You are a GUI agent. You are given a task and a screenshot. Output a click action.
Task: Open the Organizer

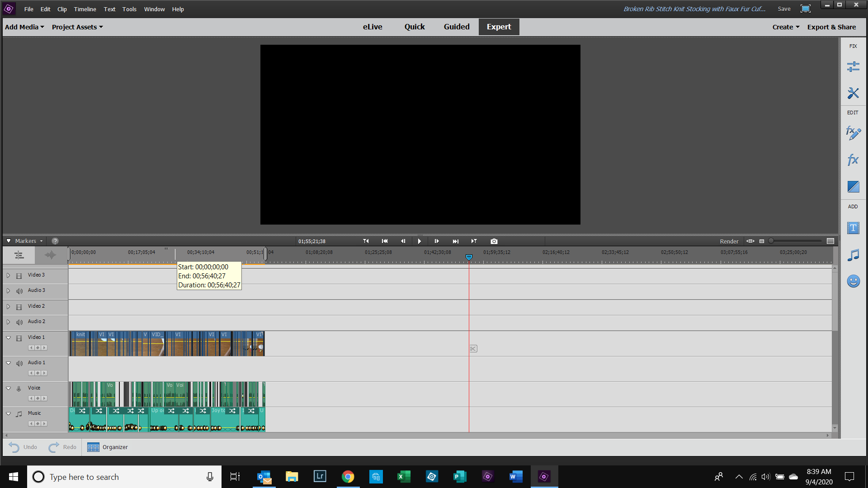coord(107,447)
